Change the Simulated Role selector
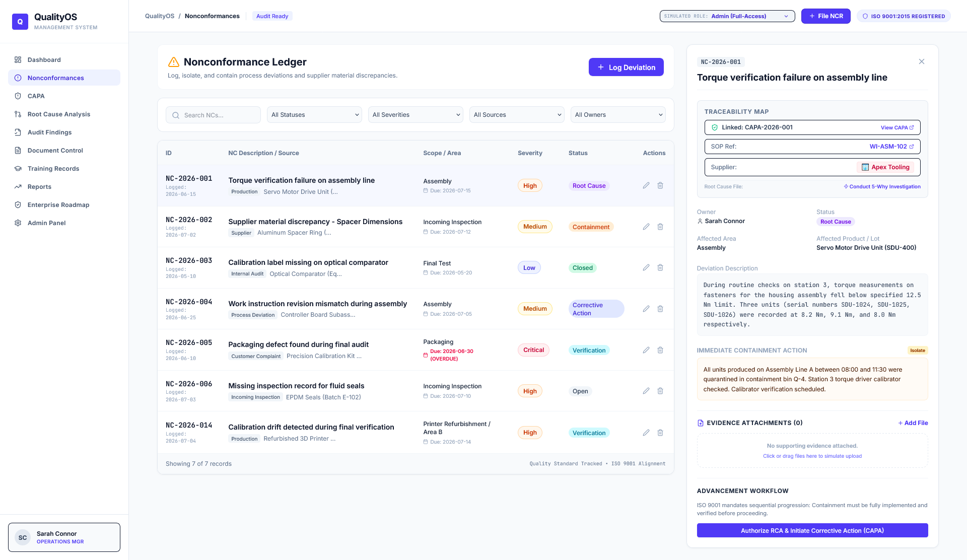The image size is (967, 560). coord(727,16)
